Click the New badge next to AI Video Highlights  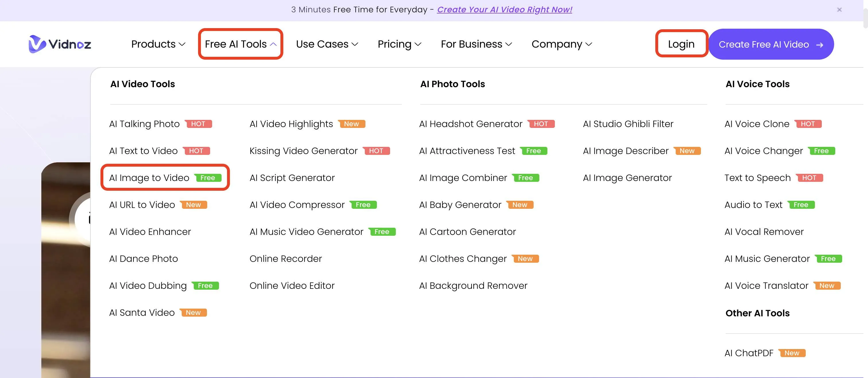tap(351, 124)
